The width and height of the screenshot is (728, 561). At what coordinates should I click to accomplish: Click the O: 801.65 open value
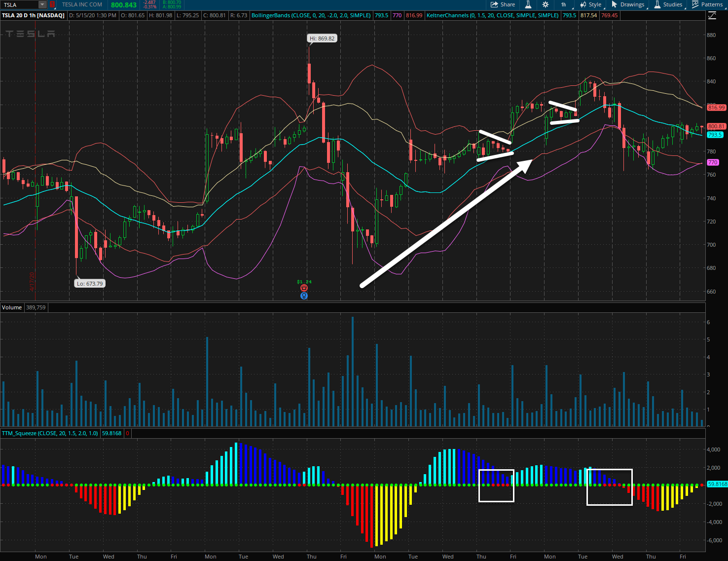tap(133, 15)
